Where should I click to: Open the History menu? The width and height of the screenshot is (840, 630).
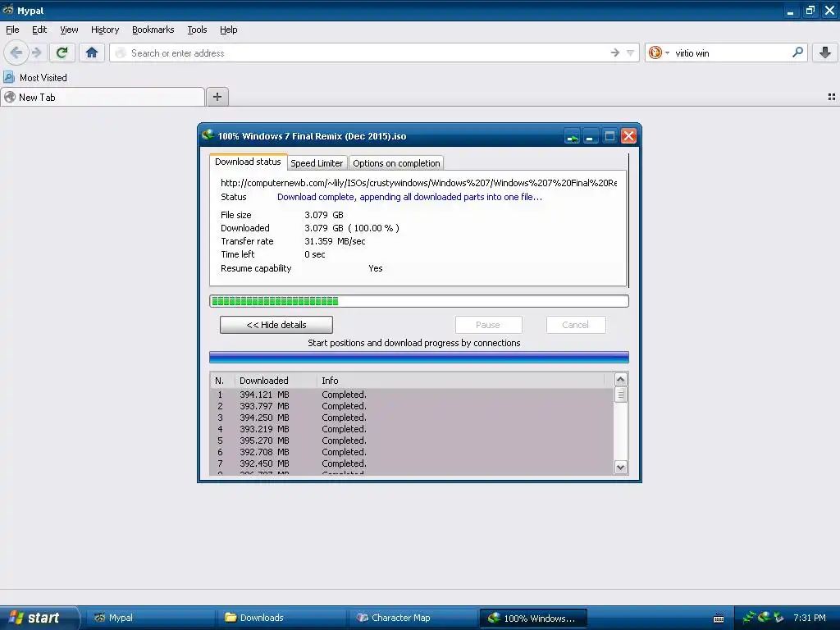(105, 30)
